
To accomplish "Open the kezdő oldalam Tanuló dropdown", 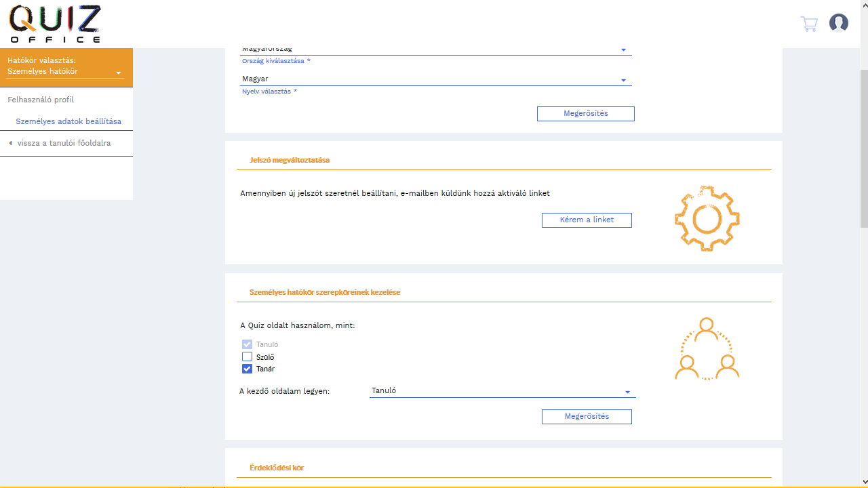I will point(502,391).
